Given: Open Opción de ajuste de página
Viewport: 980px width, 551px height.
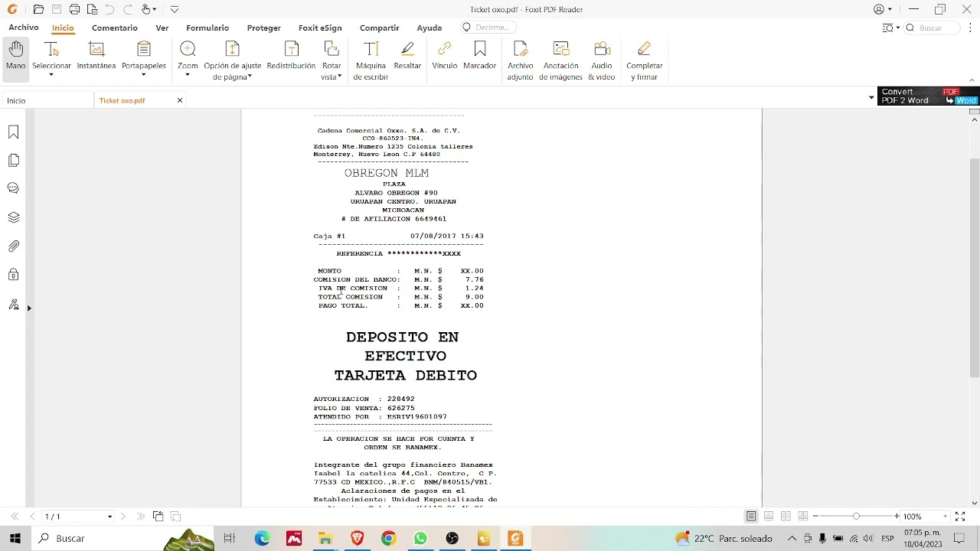Looking at the screenshot, I should (232, 60).
